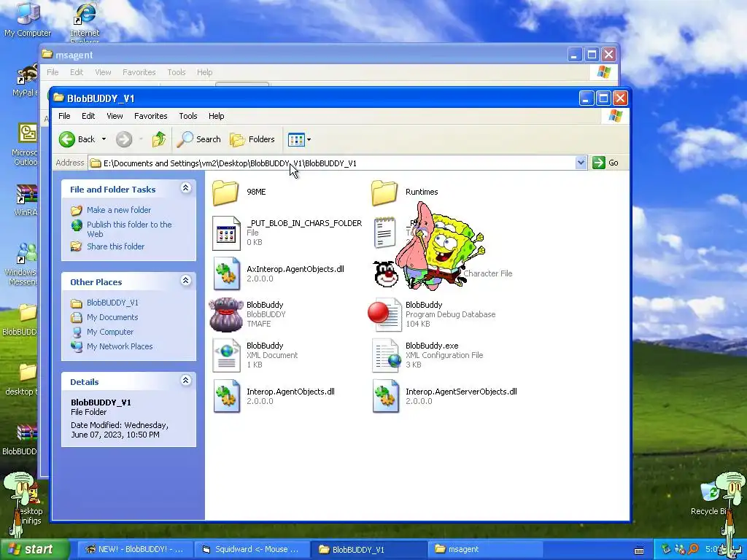
Task: Click the Views toolbar icon
Action: (296, 139)
